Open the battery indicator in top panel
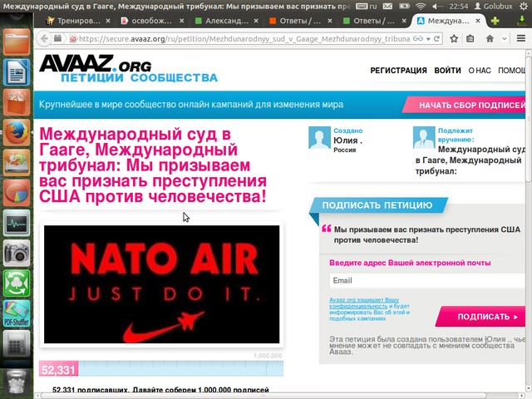 click(404, 6)
